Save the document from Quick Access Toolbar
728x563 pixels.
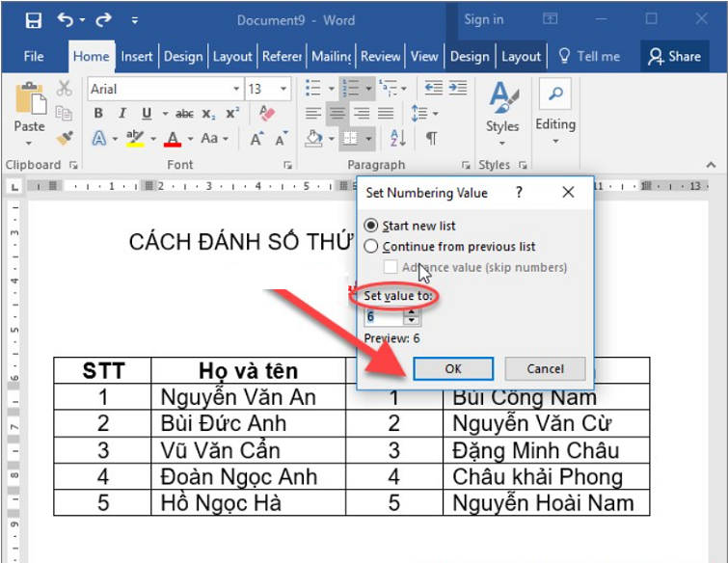click(x=34, y=19)
